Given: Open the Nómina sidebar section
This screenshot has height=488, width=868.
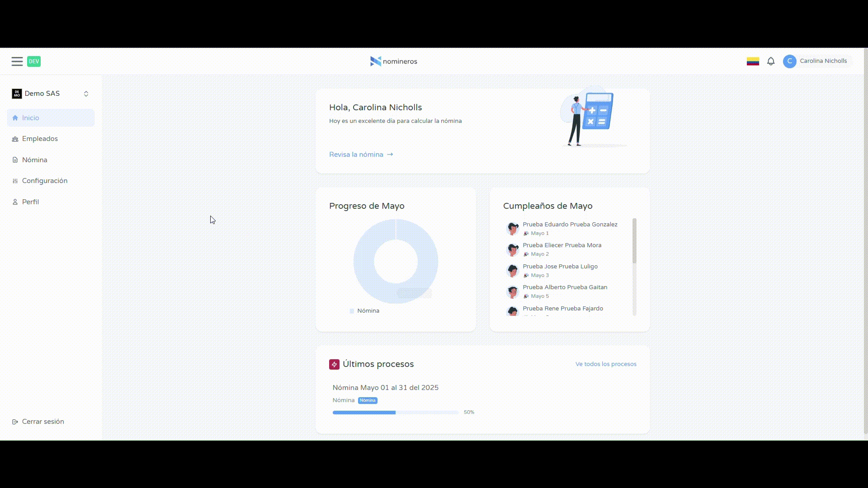Looking at the screenshot, I should [x=34, y=160].
